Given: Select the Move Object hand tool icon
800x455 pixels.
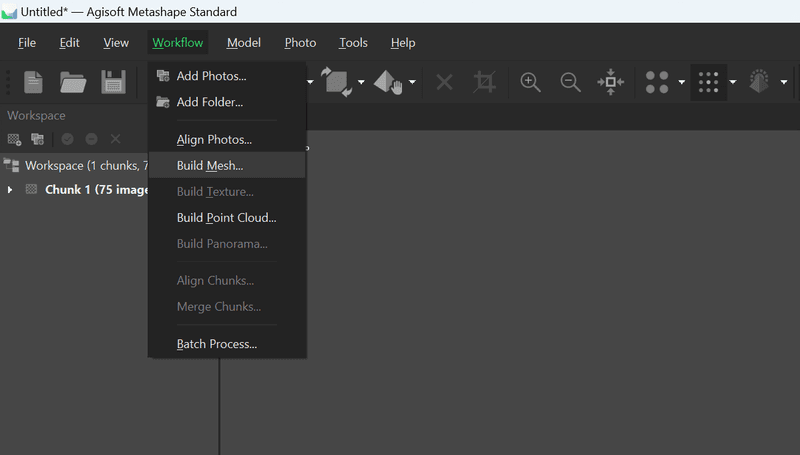Looking at the screenshot, I should click(x=388, y=82).
